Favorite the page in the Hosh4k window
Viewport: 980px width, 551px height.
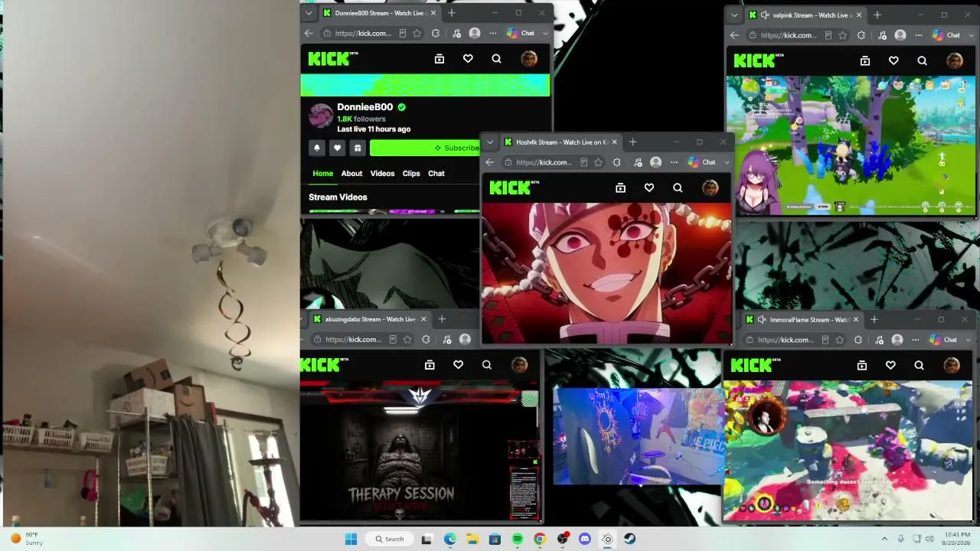click(598, 162)
